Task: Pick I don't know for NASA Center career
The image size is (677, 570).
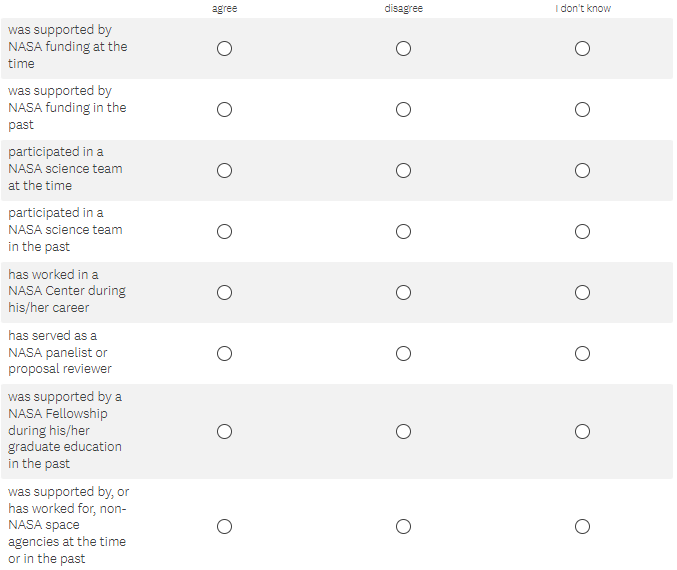Action: click(x=582, y=292)
